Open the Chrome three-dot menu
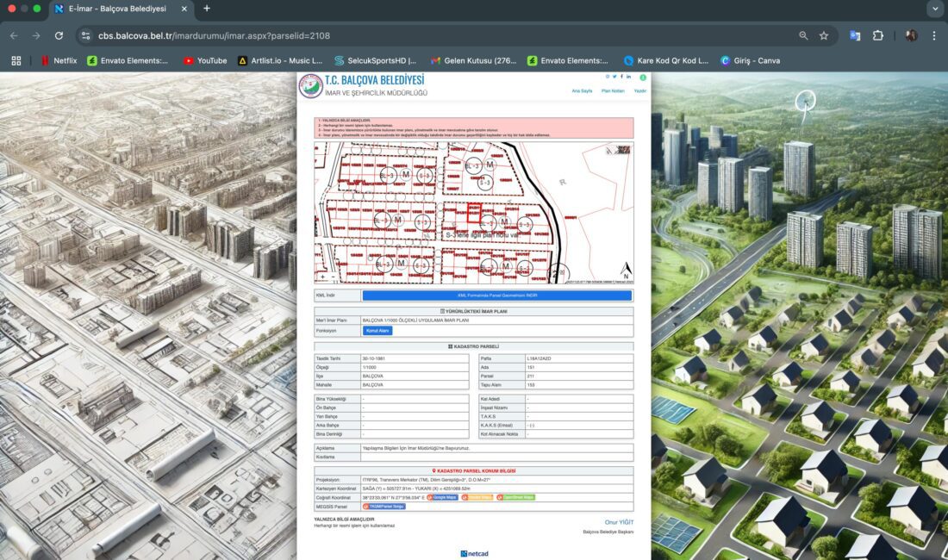948x560 pixels. (x=934, y=35)
